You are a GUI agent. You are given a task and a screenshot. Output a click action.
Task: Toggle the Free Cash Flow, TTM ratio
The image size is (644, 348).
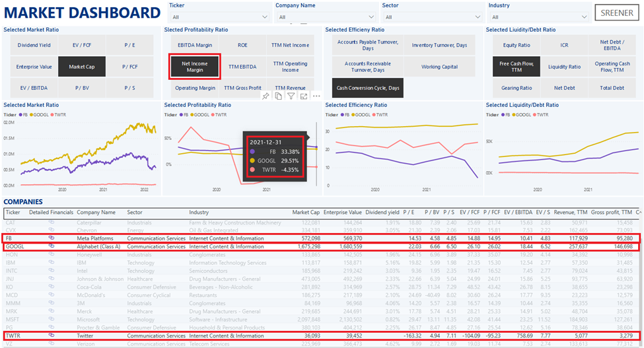pyautogui.click(x=516, y=67)
